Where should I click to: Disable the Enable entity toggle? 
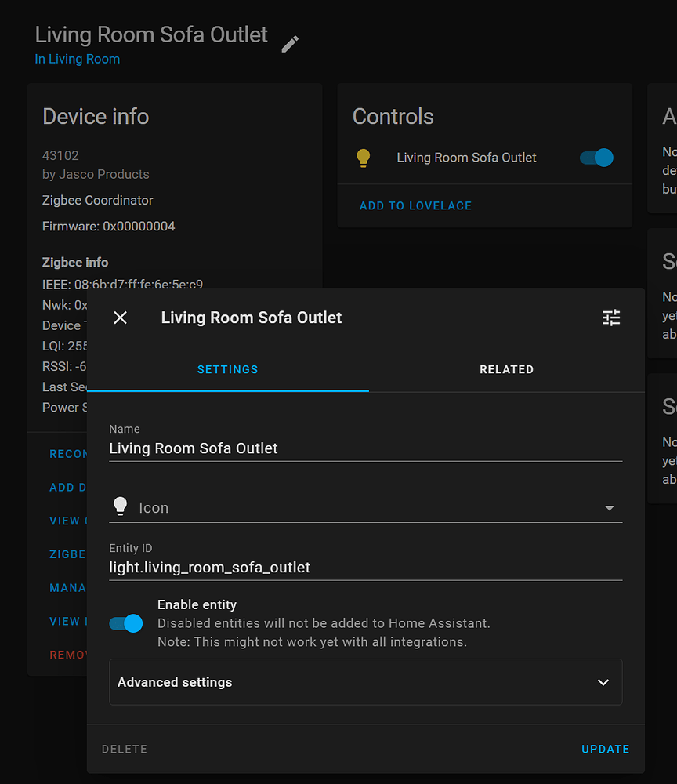coord(125,623)
